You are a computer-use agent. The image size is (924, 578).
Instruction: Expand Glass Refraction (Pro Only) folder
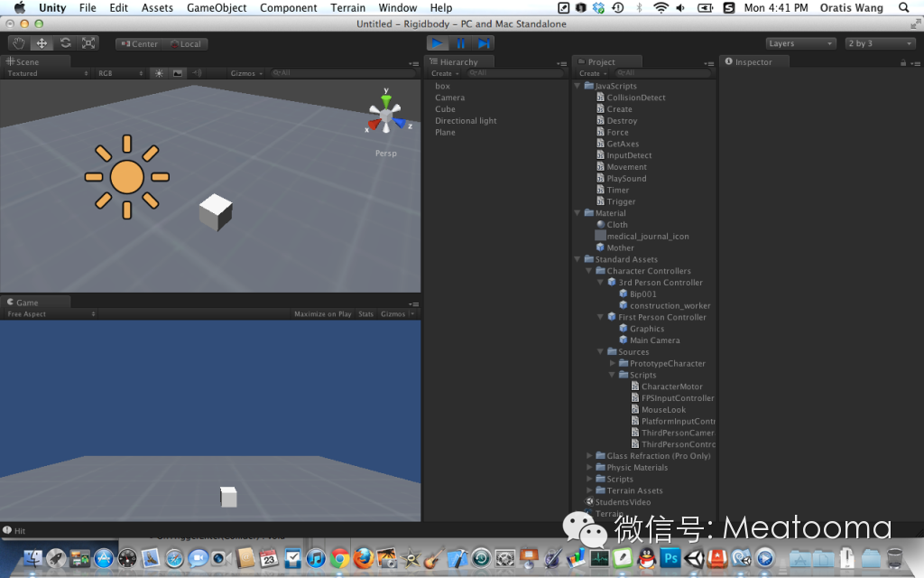tap(589, 456)
